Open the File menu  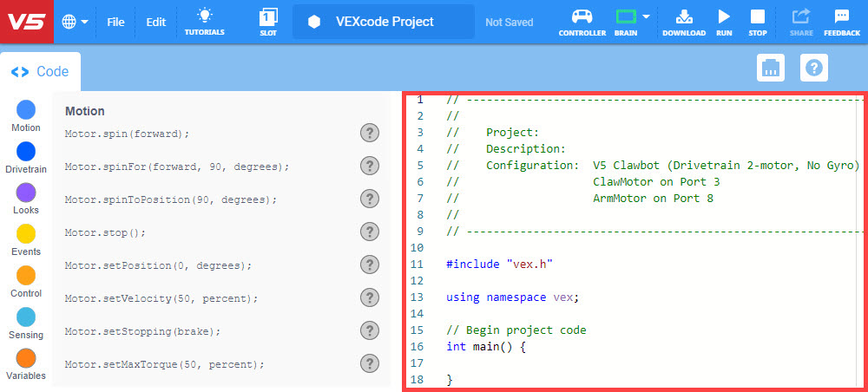click(x=115, y=22)
